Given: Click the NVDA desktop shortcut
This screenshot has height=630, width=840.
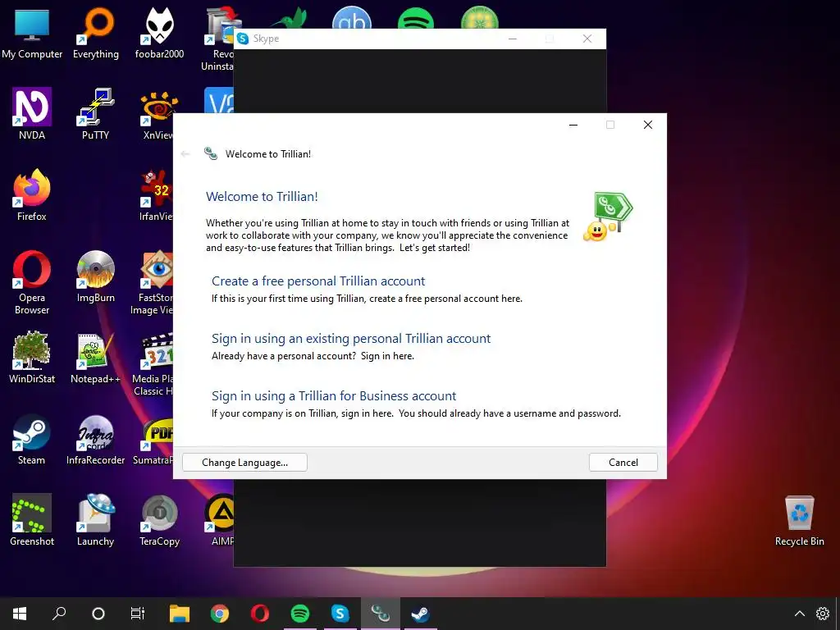Looking at the screenshot, I should (32, 113).
